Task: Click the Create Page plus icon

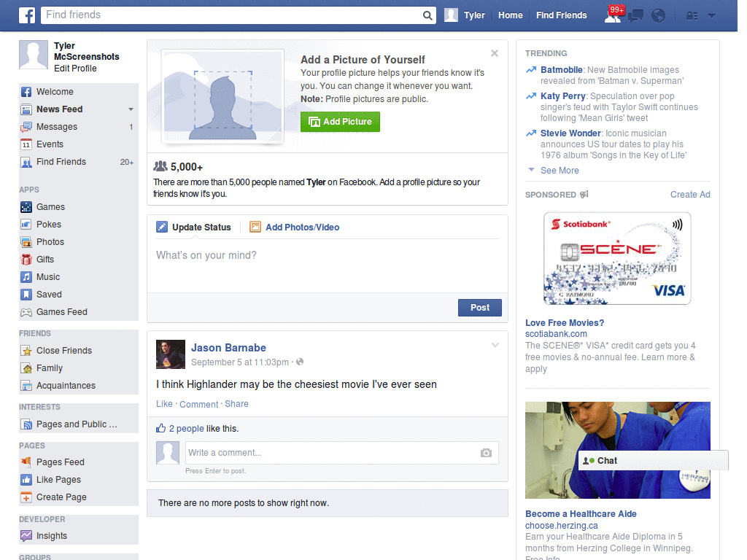Action: coord(26,497)
